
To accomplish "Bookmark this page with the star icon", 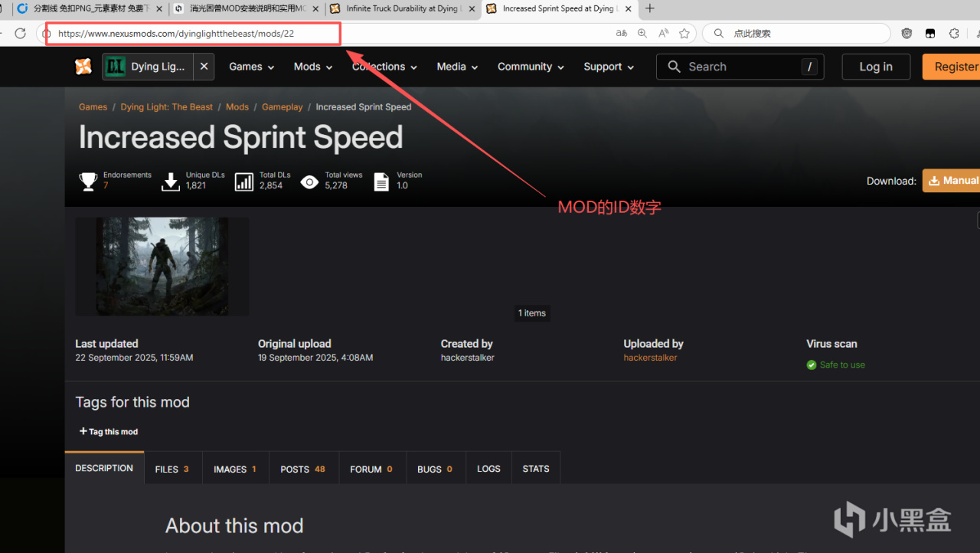I will pos(684,34).
